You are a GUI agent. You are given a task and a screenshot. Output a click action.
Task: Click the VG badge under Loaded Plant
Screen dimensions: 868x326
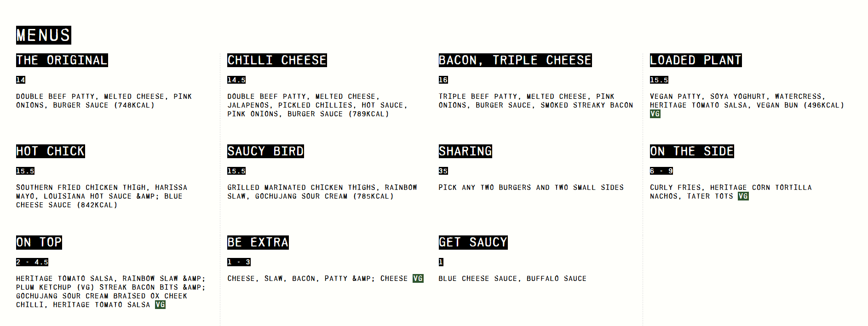(x=655, y=114)
